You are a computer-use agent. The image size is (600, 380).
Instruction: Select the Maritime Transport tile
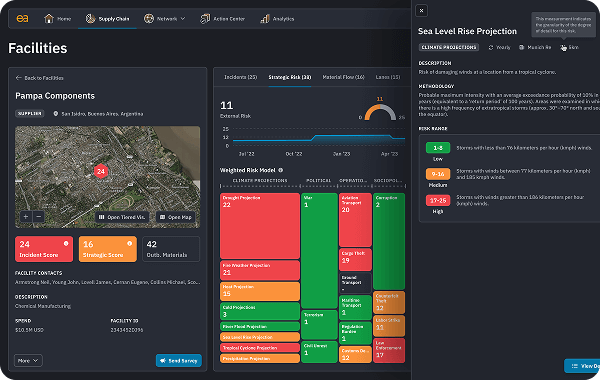click(x=355, y=307)
